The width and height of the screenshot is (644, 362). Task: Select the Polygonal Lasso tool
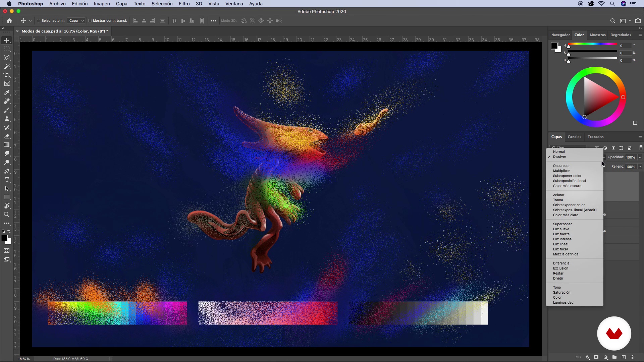[x=7, y=58]
